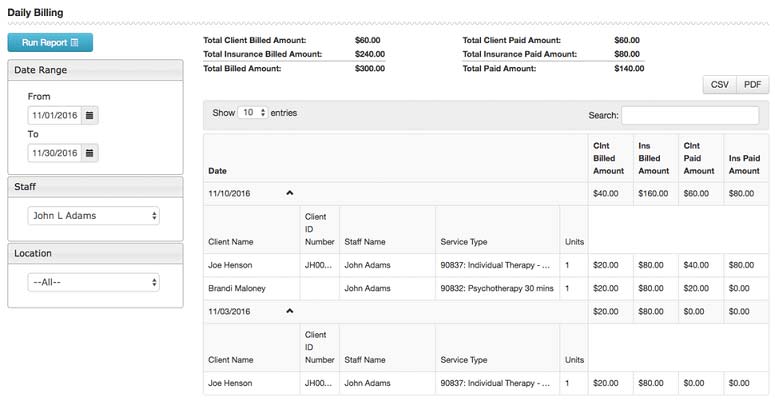Export the report as PDF

pos(753,85)
